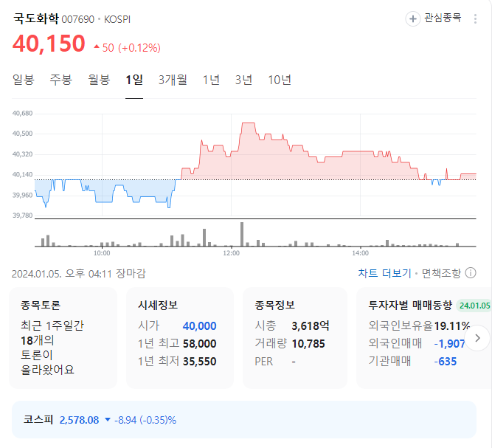Click the change value +0.12%

click(x=139, y=48)
